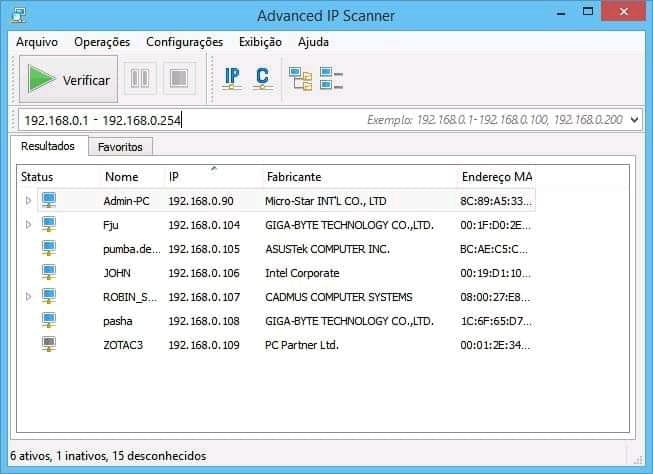Click the computer icon for Fju
This screenshot has height=474, width=653.
click(x=49, y=225)
